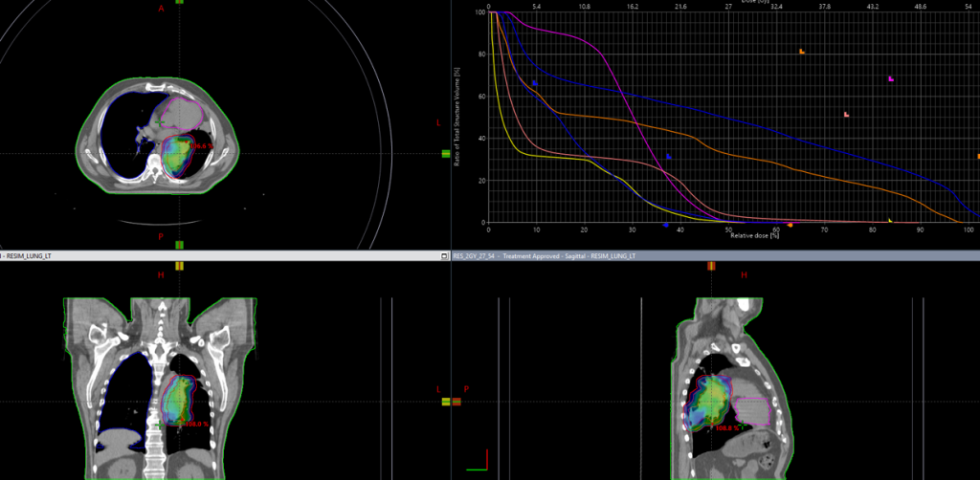Click the green-yellow slice handle right of the coronal view
The image size is (980, 480).
445,402
